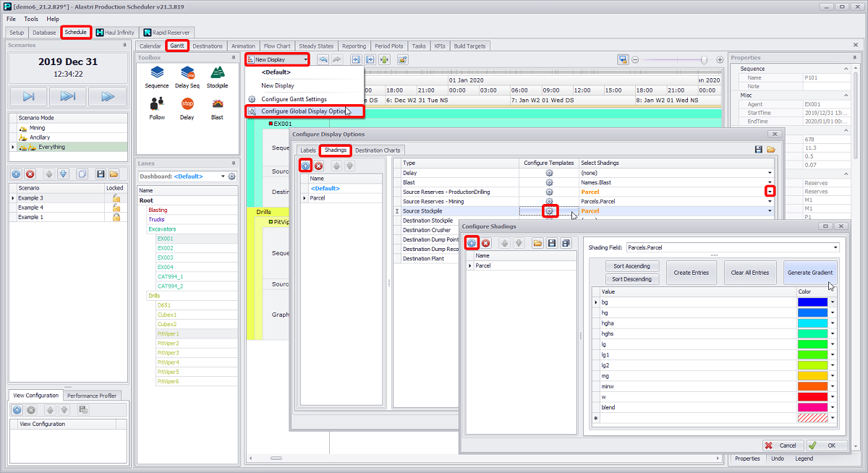Click the blue color swatch for bg

[812, 302]
